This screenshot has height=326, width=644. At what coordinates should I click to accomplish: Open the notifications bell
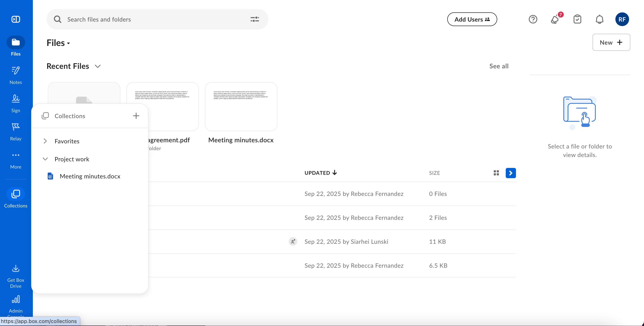599,19
